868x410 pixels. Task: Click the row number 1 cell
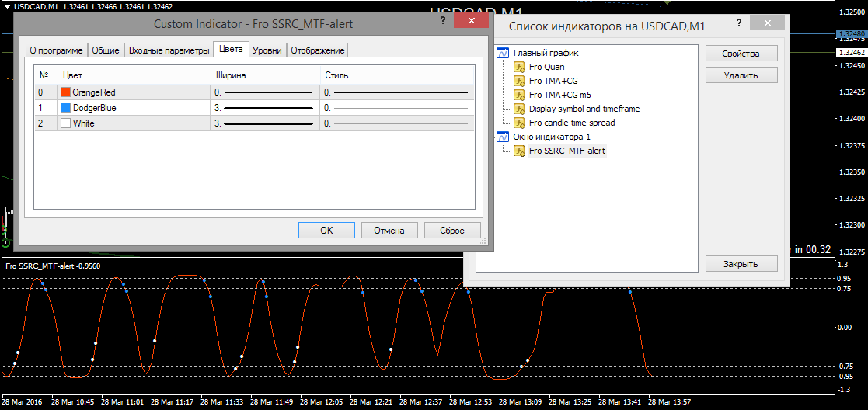click(x=46, y=108)
